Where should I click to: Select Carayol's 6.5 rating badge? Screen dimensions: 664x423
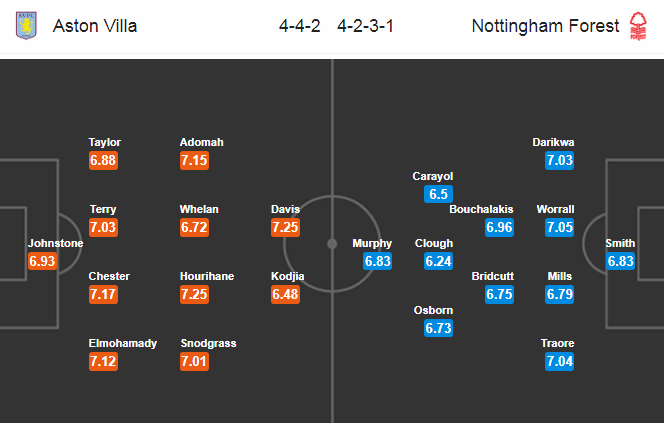pos(438,195)
